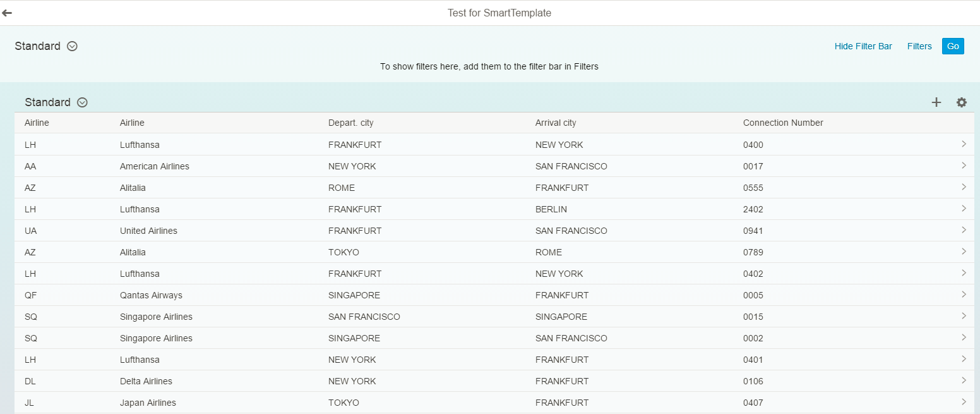Open table settings gear icon

962,102
